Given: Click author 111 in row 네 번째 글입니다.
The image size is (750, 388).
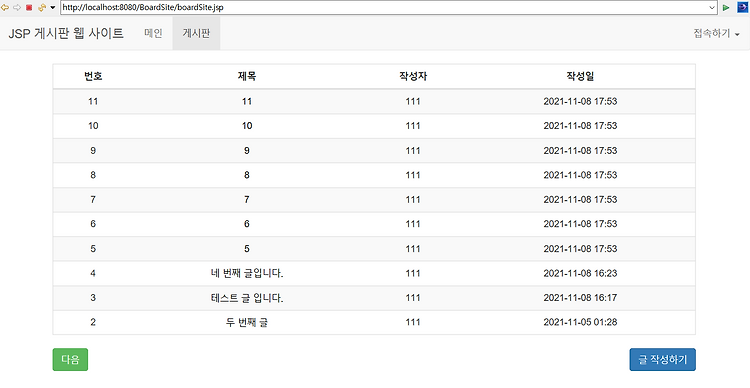Looking at the screenshot, I should click(413, 273).
